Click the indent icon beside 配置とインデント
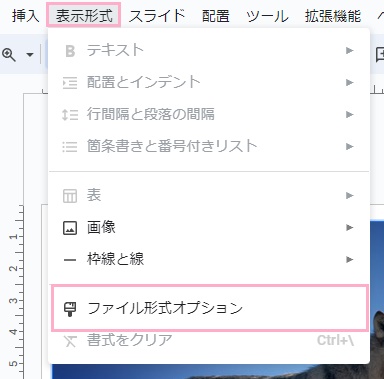The image size is (384, 379). pyautogui.click(x=70, y=83)
